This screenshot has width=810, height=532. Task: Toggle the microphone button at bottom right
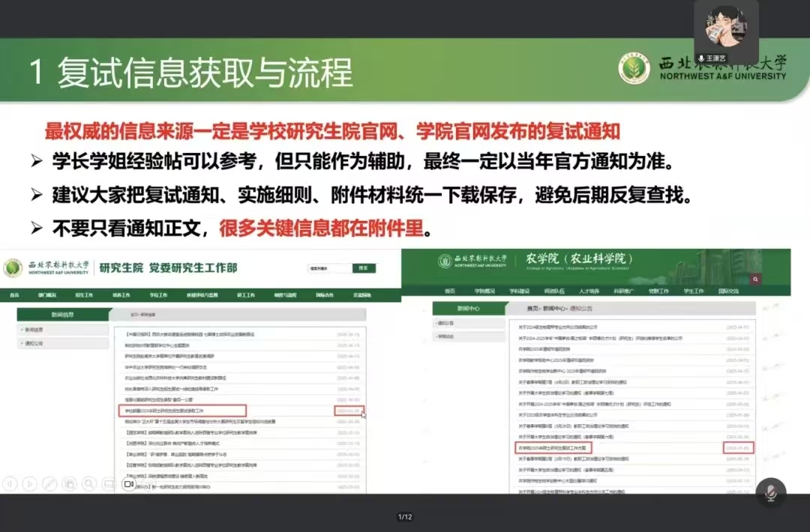770,492
